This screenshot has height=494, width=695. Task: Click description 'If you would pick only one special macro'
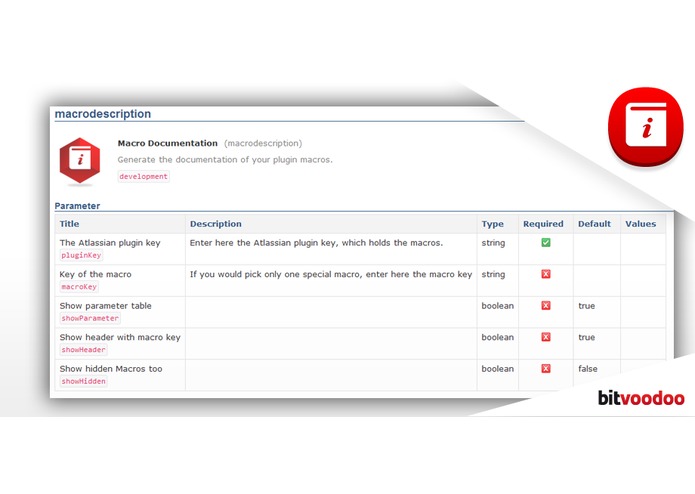click(331, 274)
